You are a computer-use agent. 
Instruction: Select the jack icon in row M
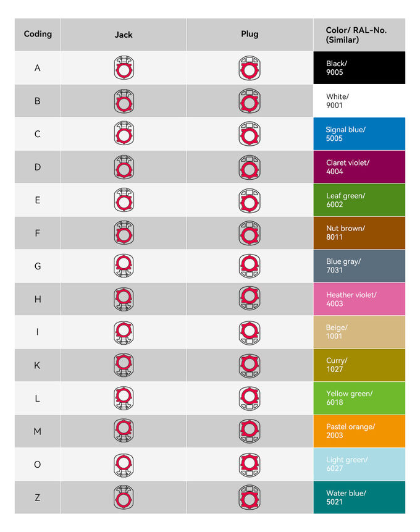pos(124,431)
